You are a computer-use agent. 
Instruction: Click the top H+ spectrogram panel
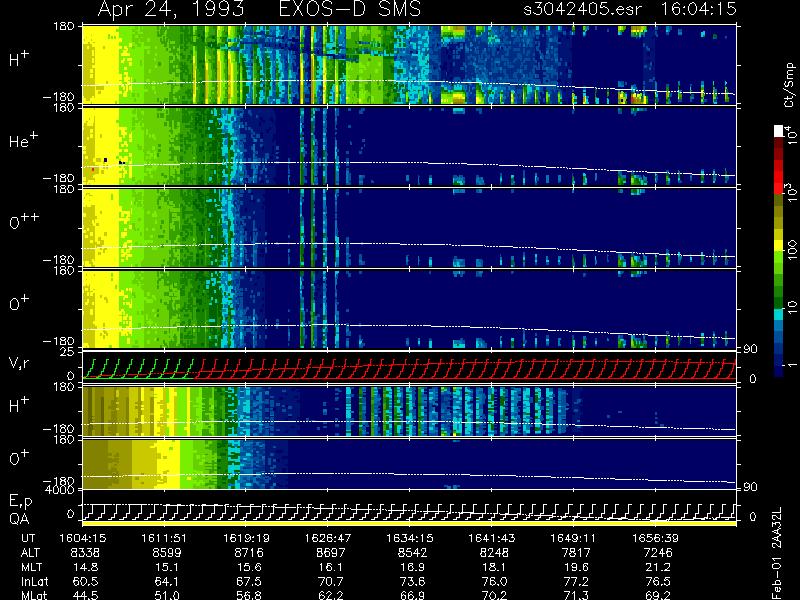tap(409, 65)
